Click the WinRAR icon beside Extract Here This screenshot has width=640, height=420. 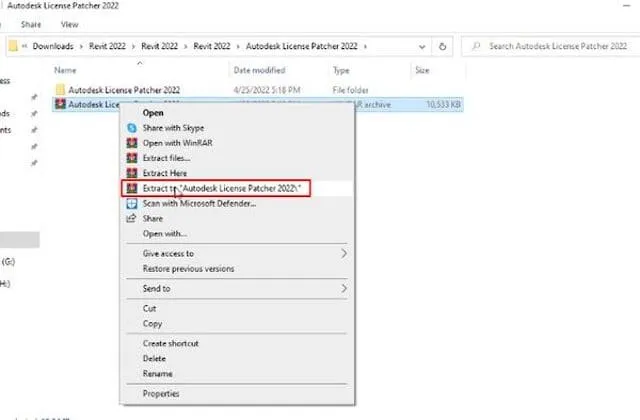click(132, 173)
